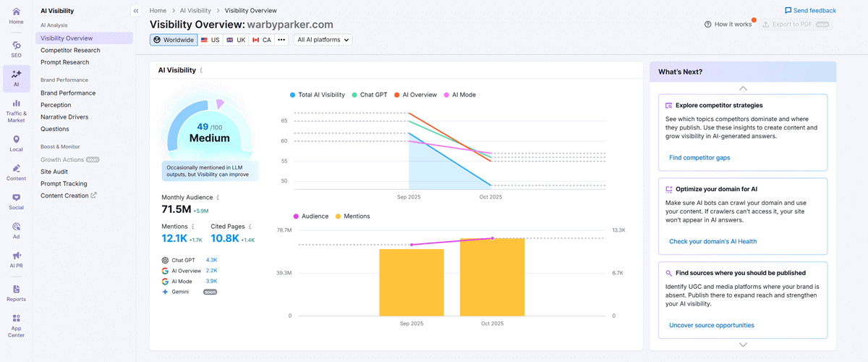Screen dimensions: 868x362
Task: Select the CA region filter
Action: [x=262, y=40]
